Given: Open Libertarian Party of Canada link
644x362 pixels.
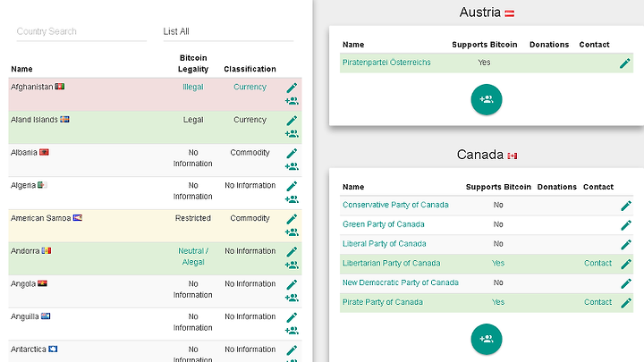Looking at the screenshot, I should coord(391,263).
